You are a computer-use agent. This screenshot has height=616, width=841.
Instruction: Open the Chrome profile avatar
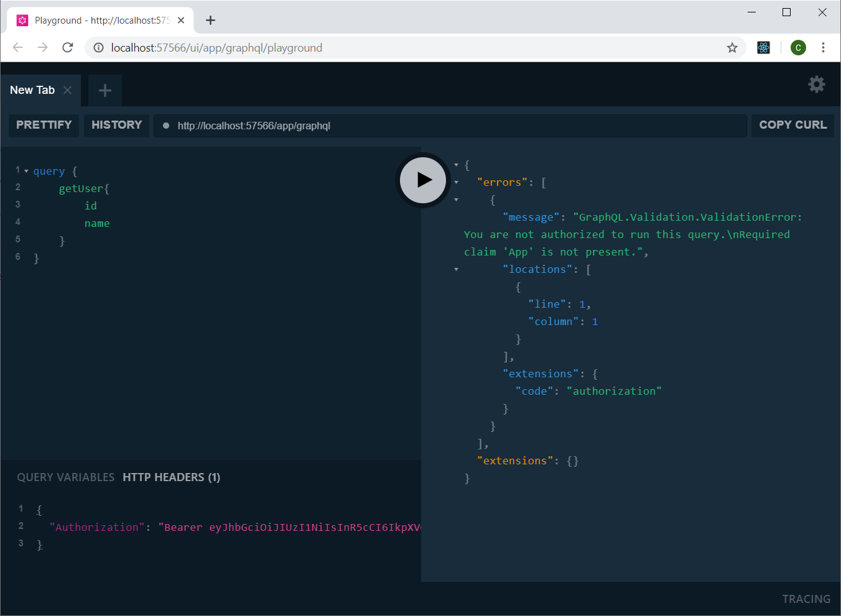pyautogui.click(x=798, y=47)
